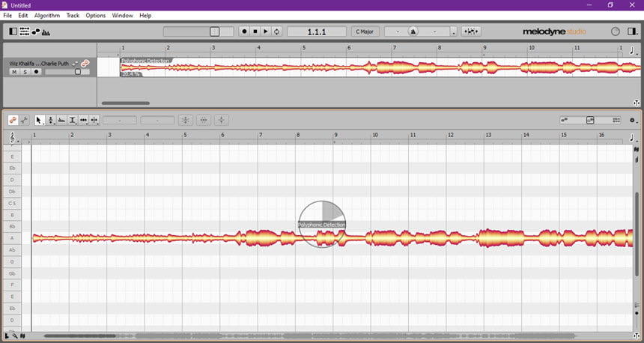The height and width of the screenshot is (343, 644).
Task: Open the Help menu
Action: pyautogui.click(x=145, y=15)
